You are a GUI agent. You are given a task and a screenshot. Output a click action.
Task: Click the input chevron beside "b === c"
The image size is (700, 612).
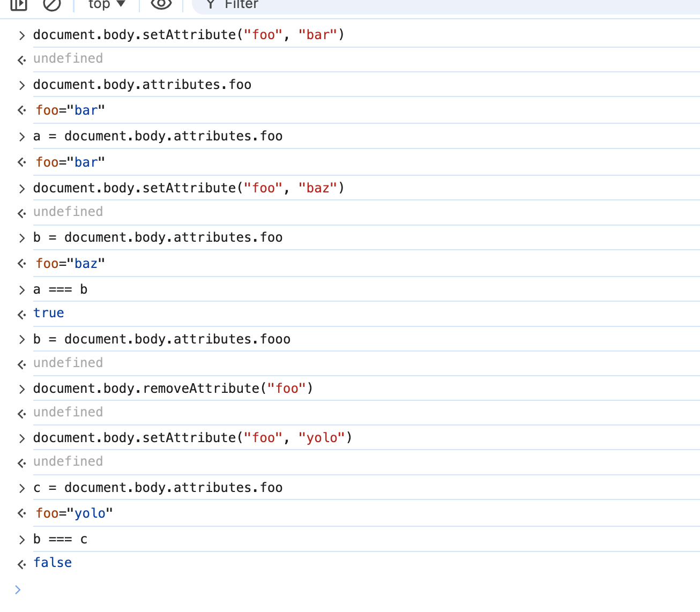tap(21, 540)
